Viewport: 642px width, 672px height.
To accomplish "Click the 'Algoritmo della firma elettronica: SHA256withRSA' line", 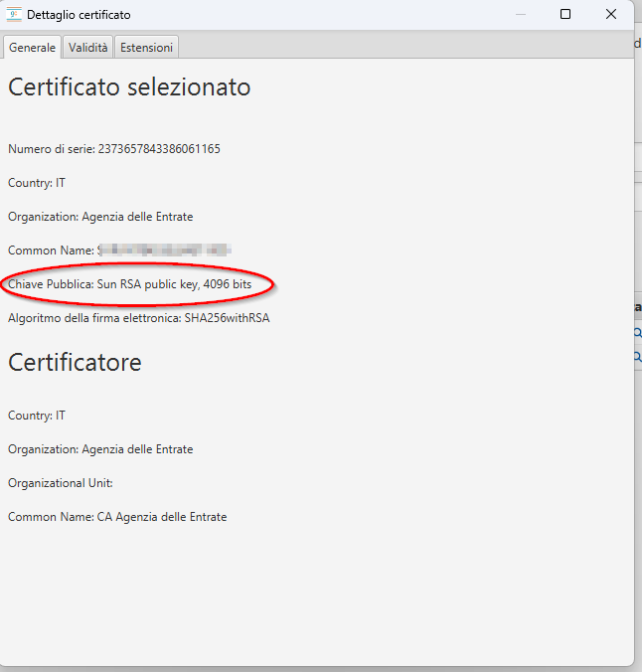I will [x=139, y=318].
